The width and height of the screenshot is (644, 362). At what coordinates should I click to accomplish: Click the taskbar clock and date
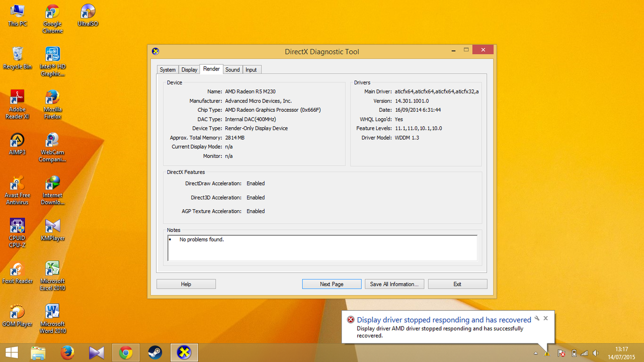point(622,353)
